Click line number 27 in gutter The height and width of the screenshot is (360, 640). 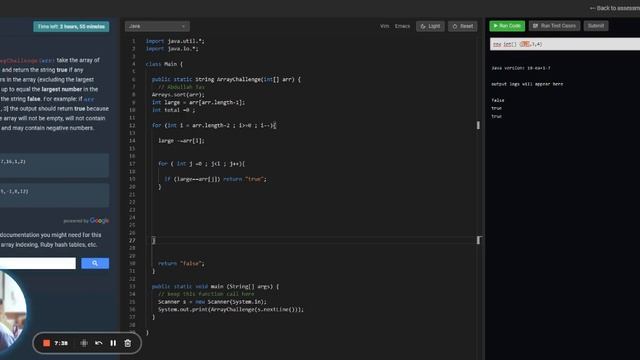132,240
